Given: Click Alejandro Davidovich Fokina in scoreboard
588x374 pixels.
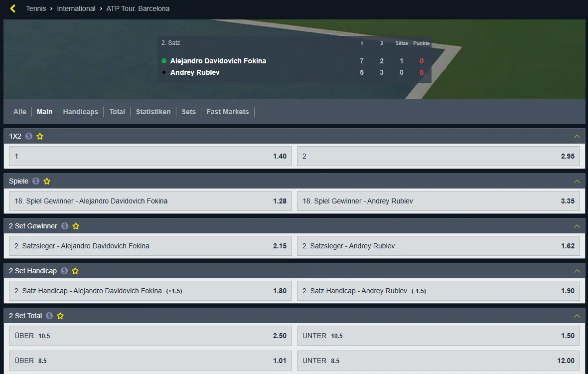Looking at the screenshot, I should (x=218, y=61).
